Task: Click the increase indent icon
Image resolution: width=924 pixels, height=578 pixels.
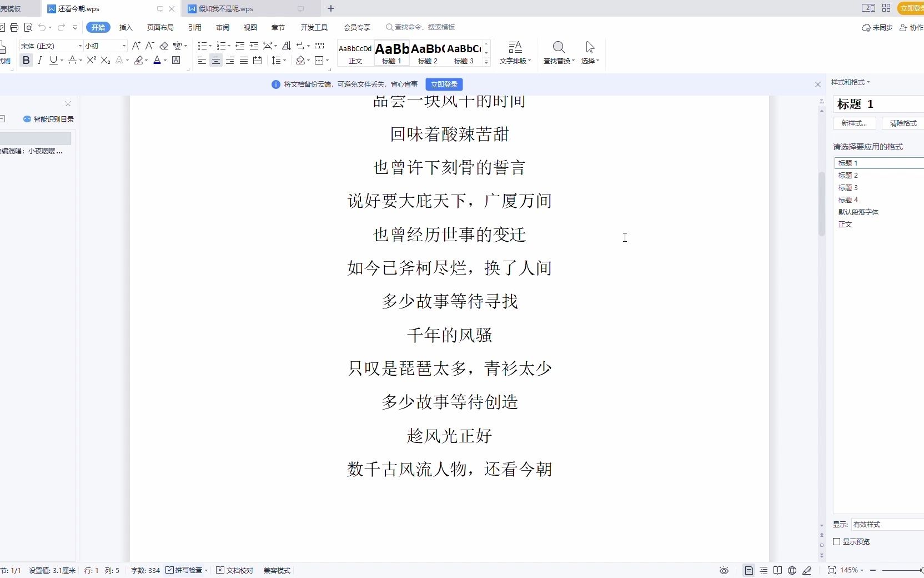Action: [x=254, y=46]
